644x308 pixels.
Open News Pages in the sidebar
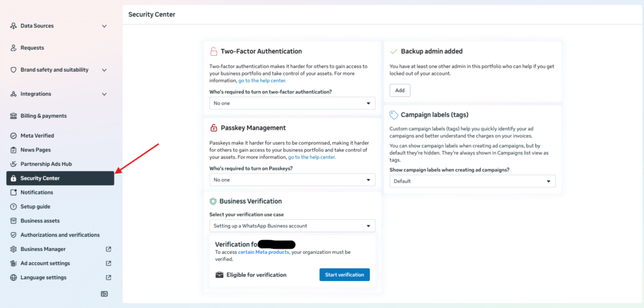36,150
